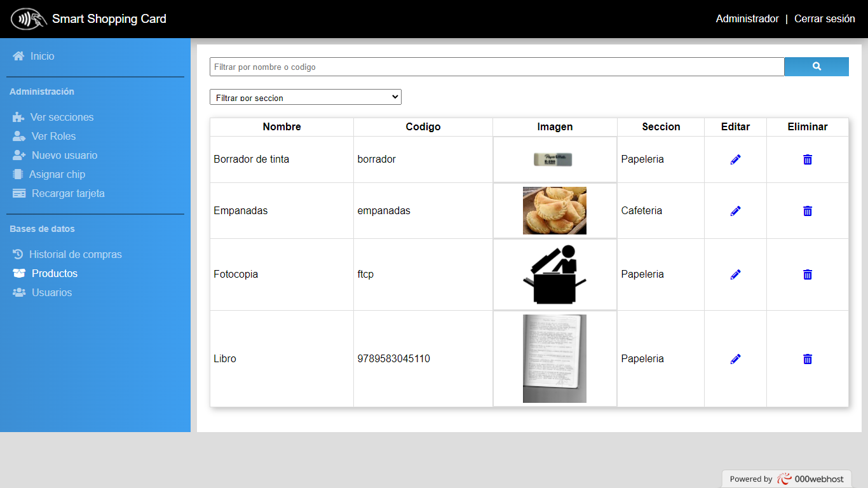Click the Nombre column header
The width and height of the screenshot is (868, 488).
point(282,127)
